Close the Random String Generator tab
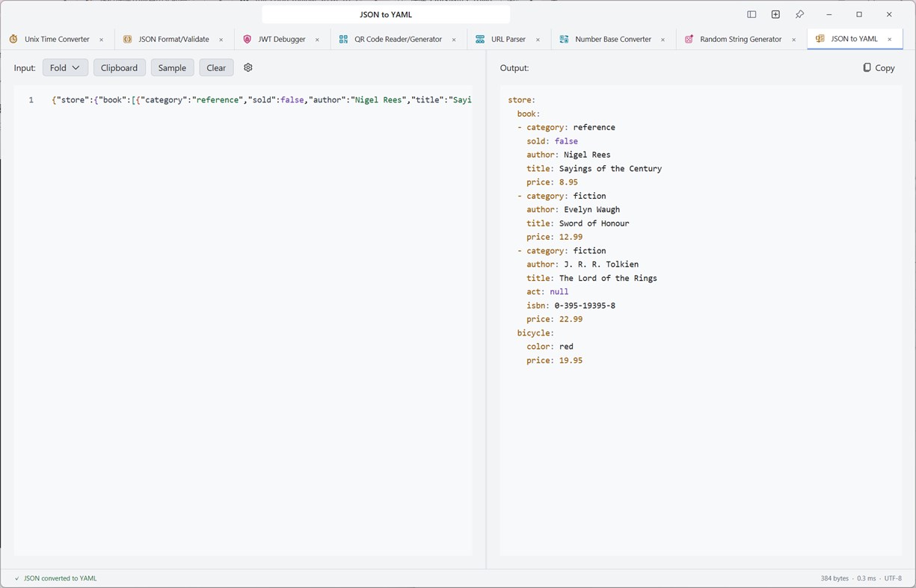The width and height of the screenshot is (916, 588). pyautogui.click(x=794, y=40)
